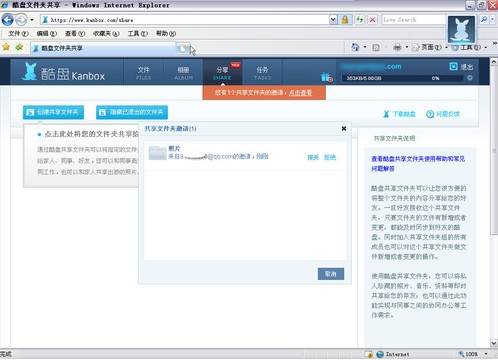Image resolution: width=498 pixels, height=360 pixels.
Task: Open the search provider dropdown arrow
Action: coord(492,20)
